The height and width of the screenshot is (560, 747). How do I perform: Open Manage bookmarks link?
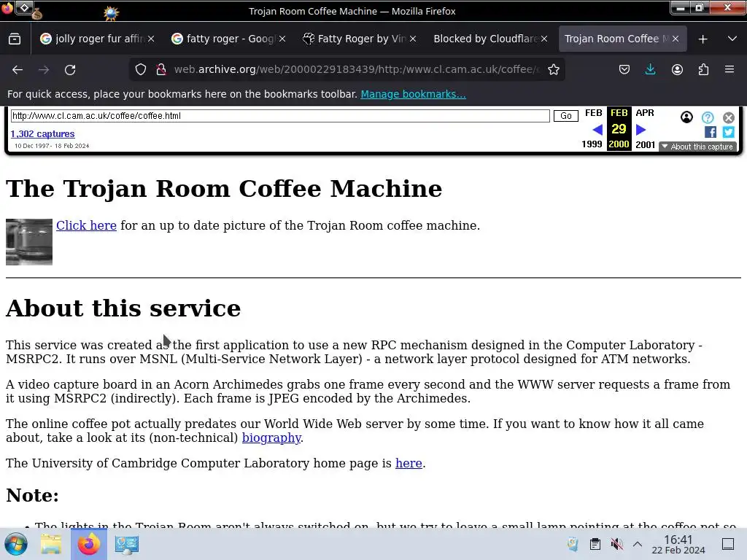[413, 94]
